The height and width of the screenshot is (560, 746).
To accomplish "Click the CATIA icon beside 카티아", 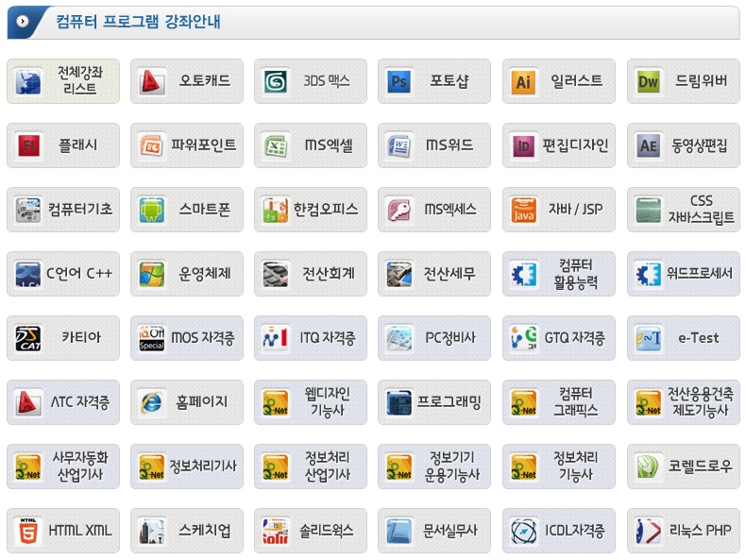I will coord(28,338).
